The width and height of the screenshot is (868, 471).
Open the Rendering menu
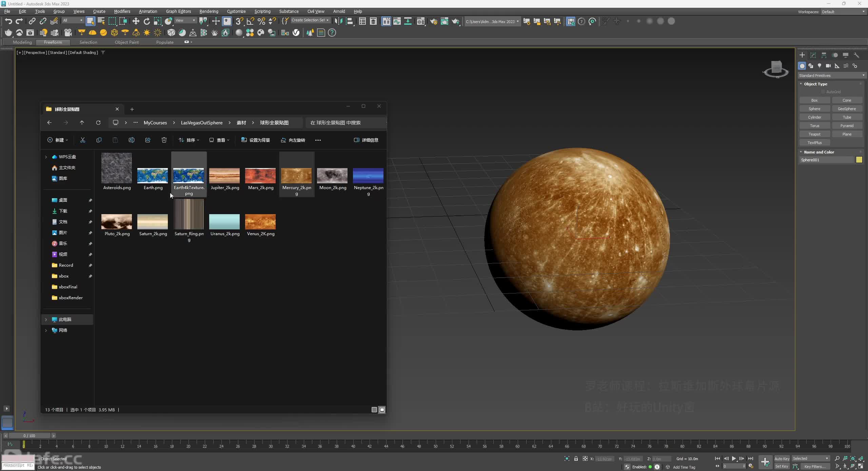[209, 11]
